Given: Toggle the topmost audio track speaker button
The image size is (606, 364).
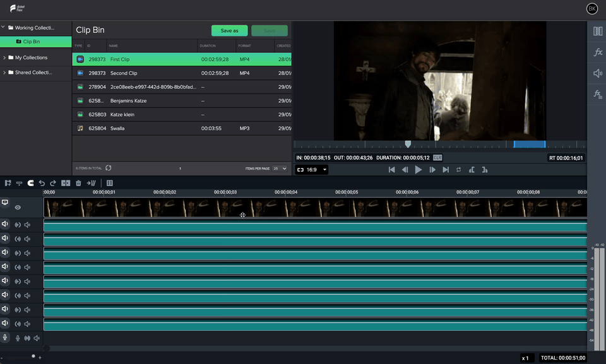Looking at the screenshot, I should [x=5, y=224].
